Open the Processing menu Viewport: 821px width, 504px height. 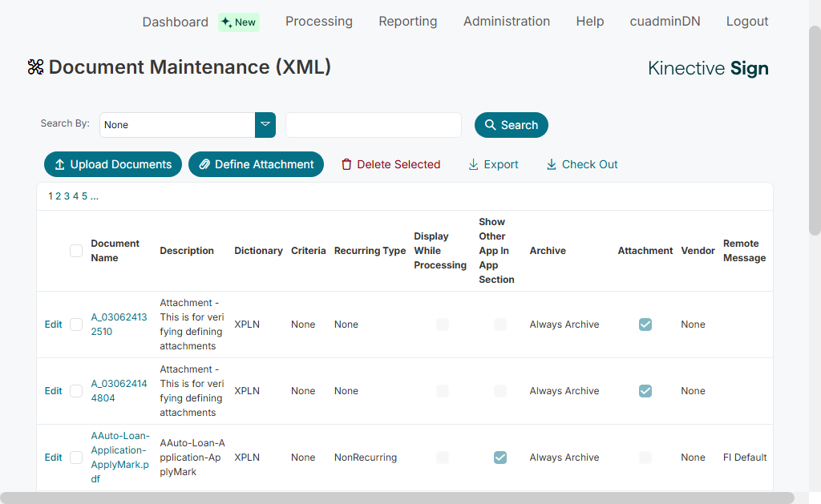pos(318,22)
